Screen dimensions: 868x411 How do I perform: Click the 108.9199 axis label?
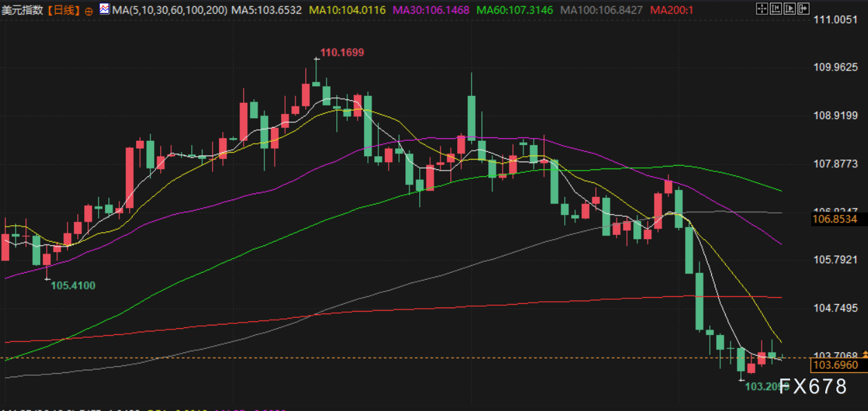pyautogui.click(x=836, y=116)
